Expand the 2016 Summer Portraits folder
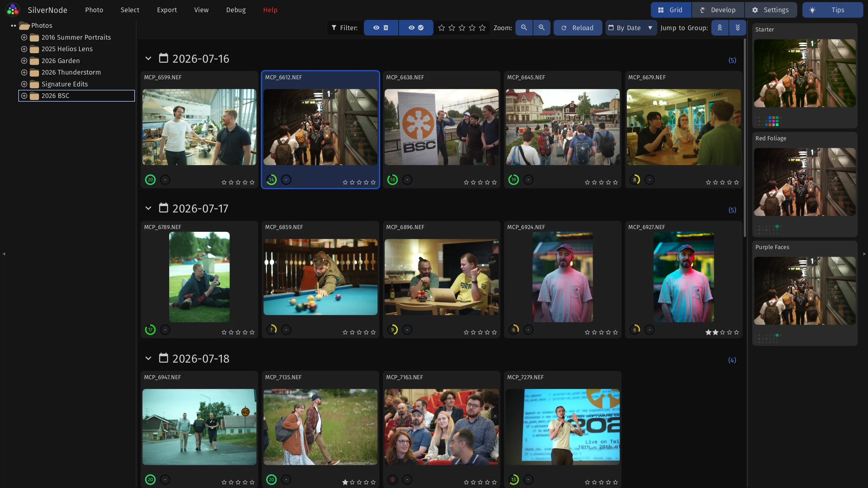868x488 pixels. click(24, 37)
